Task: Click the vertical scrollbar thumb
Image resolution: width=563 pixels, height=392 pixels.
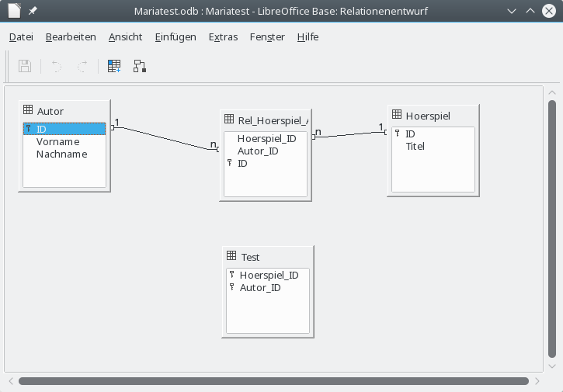Action: click(552, 229)
